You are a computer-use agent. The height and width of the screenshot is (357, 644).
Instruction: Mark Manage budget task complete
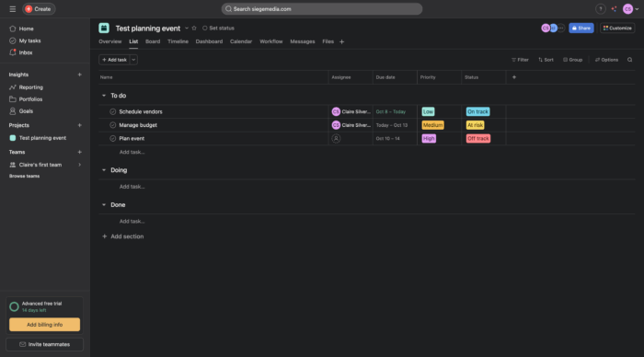click(112, 125)
